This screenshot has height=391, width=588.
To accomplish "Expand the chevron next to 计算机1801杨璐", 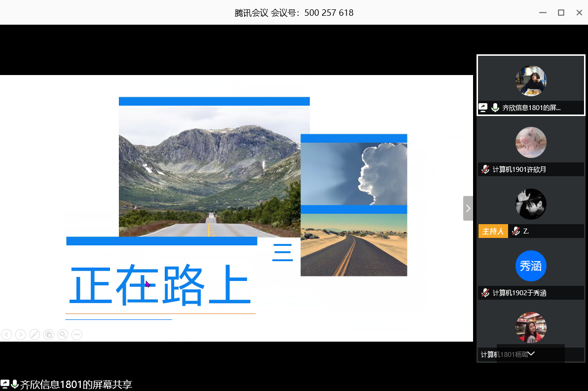I will tap(532, 353).
